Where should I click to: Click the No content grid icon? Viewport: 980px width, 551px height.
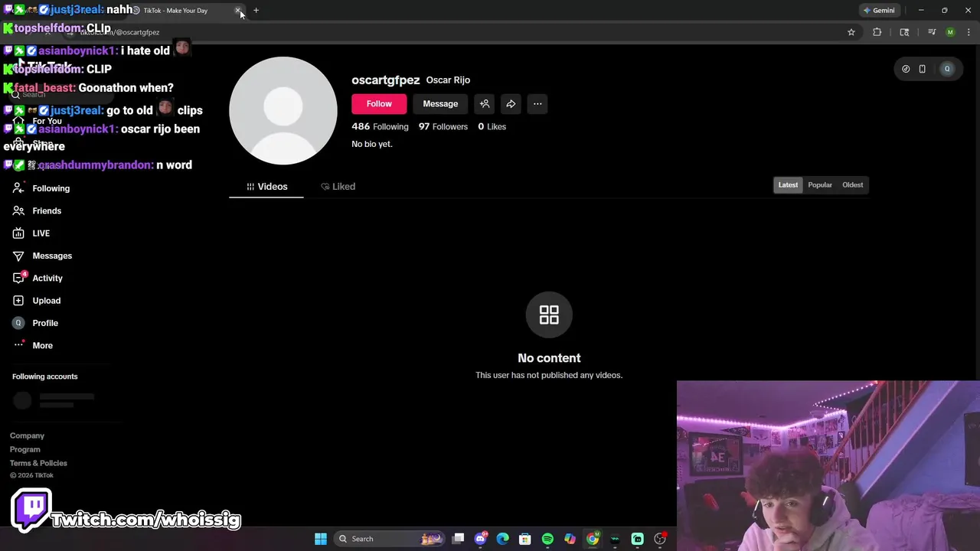549,315
